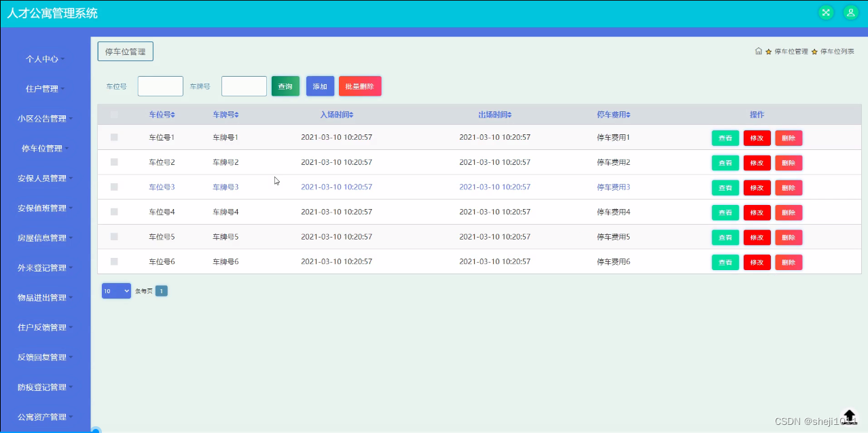This screenshot has width=868, height=433.
Task: Click the star icon beside 停车位列表 breadcrumb
Action: (x=814, y=51)
